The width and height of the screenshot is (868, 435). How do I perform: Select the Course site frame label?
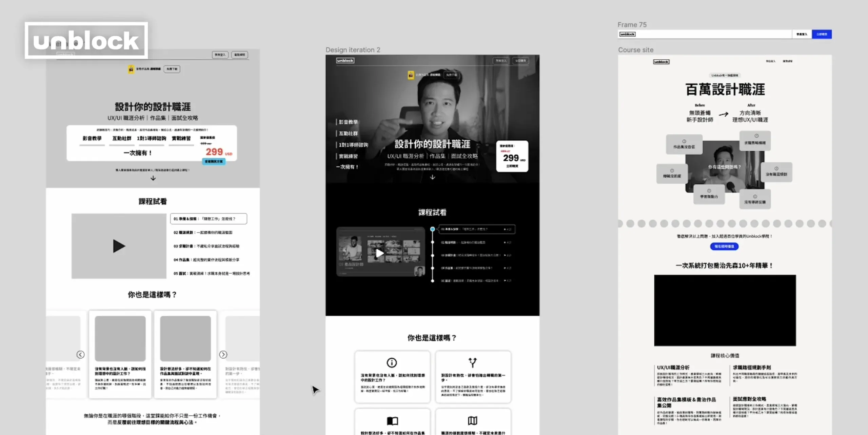[x=636, y=50]
